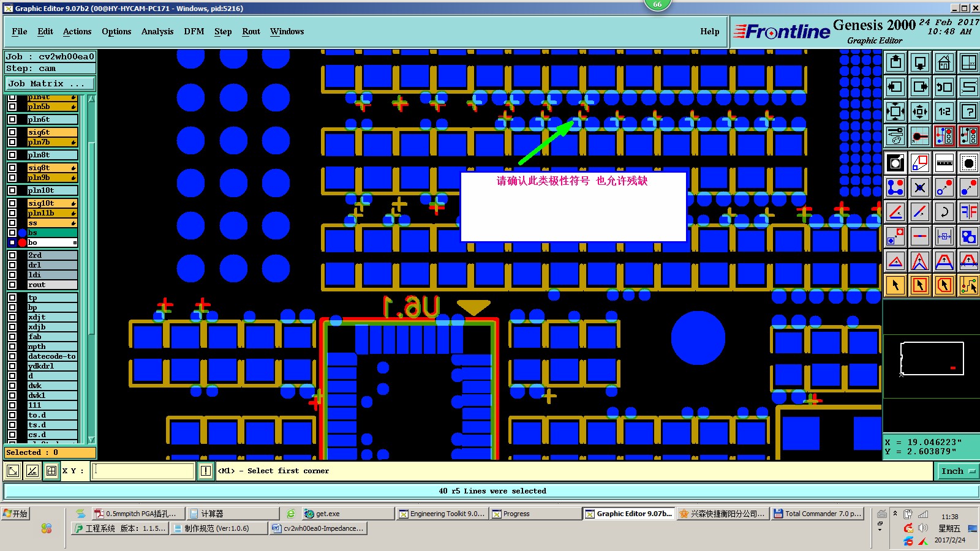Toggle the pln10t layer checkbox
The width and height of the screenshot is (980, 551).
tap(12, 190)
